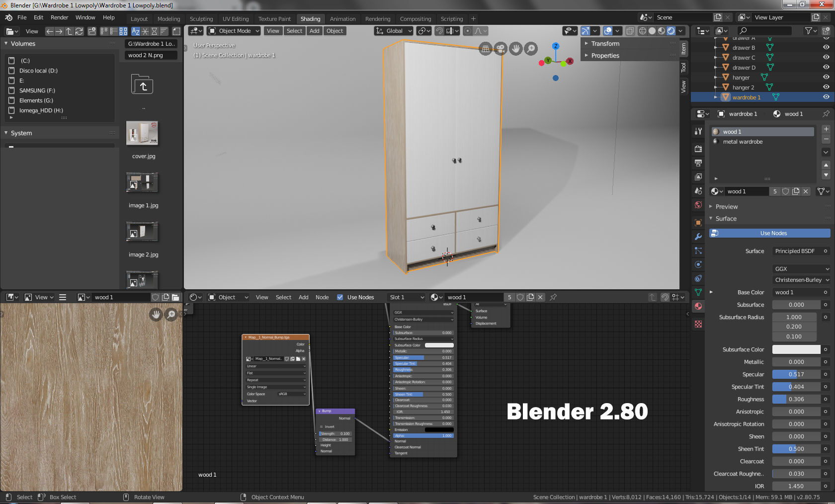Screen dimensions: 835x504
Task: Adjust the Specular 0.517 slider
Action: pyautogui.click(x=796, y=374)
